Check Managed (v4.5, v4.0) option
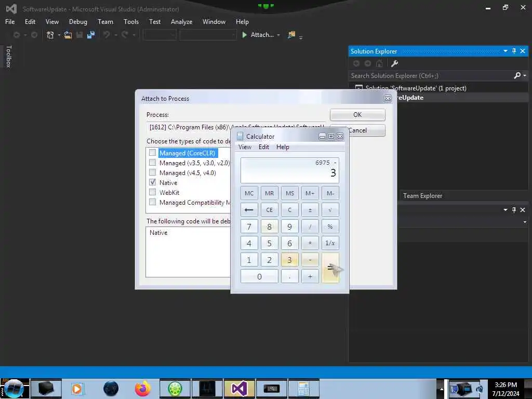Viewport: 532px width, 399px height. click(x=153, y=172)
